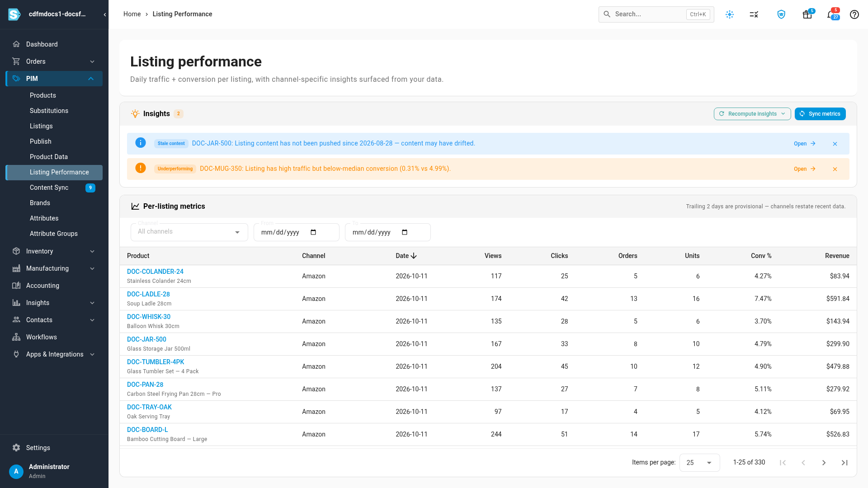Jump to the first page of metrics
868x488 pixels.
(x=783, y=463)
